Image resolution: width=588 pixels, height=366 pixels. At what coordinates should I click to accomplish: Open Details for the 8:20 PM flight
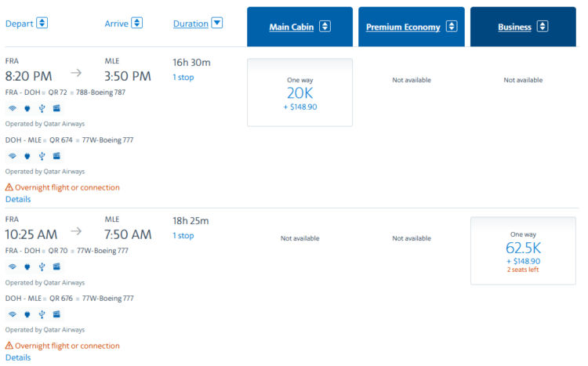pos(18,199)
